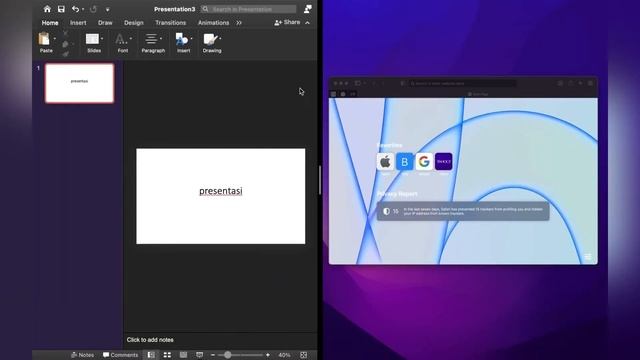
Task: Switch to Normal view icon
Action: [151, 355]
